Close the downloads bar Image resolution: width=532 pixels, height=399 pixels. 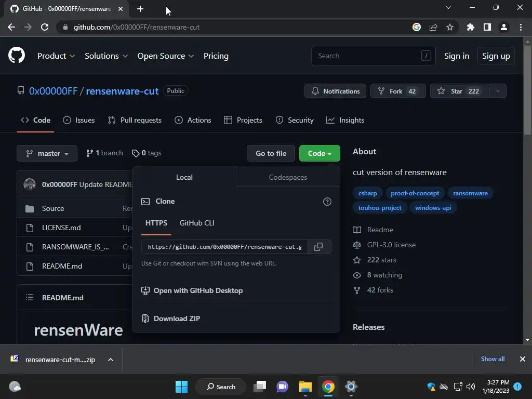click(x=523, y=359)
